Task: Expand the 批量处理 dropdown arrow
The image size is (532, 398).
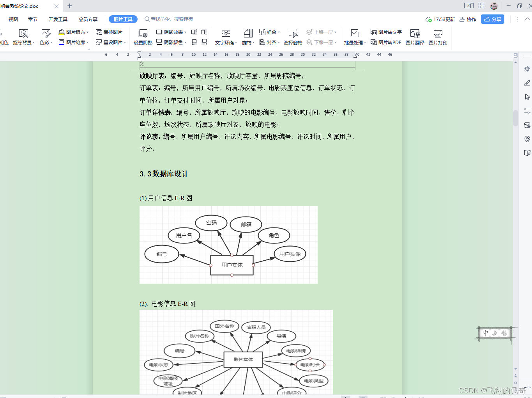Action: [365, 43]
